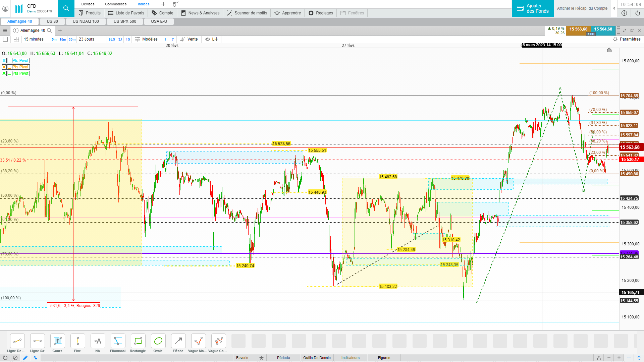Minimize the orange Pts Pivot indicator
The image size is (644, 362).
(x=9, y=67)
